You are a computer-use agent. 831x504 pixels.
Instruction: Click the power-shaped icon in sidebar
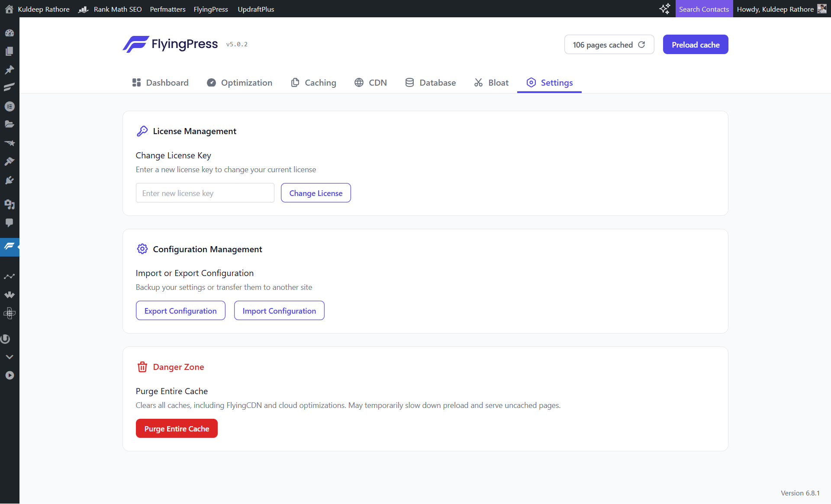(5, 339)
